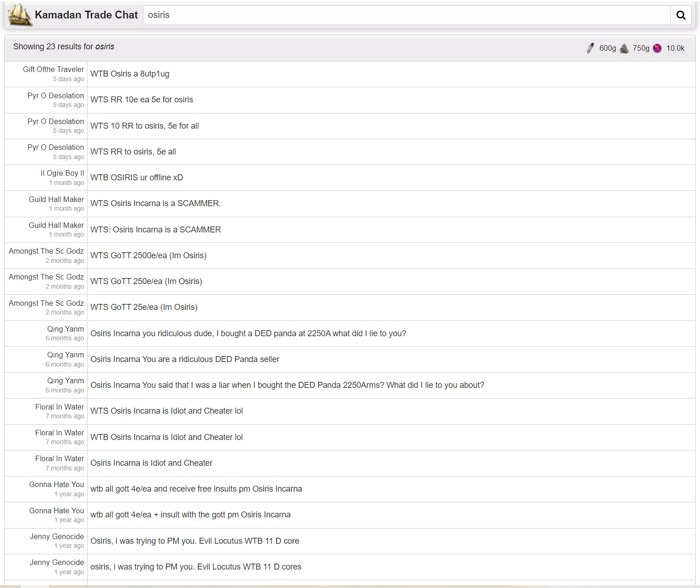Viewport: 700px width, 588px height.
Task: Click the gray dust pile icon
Action: point(624,48)
